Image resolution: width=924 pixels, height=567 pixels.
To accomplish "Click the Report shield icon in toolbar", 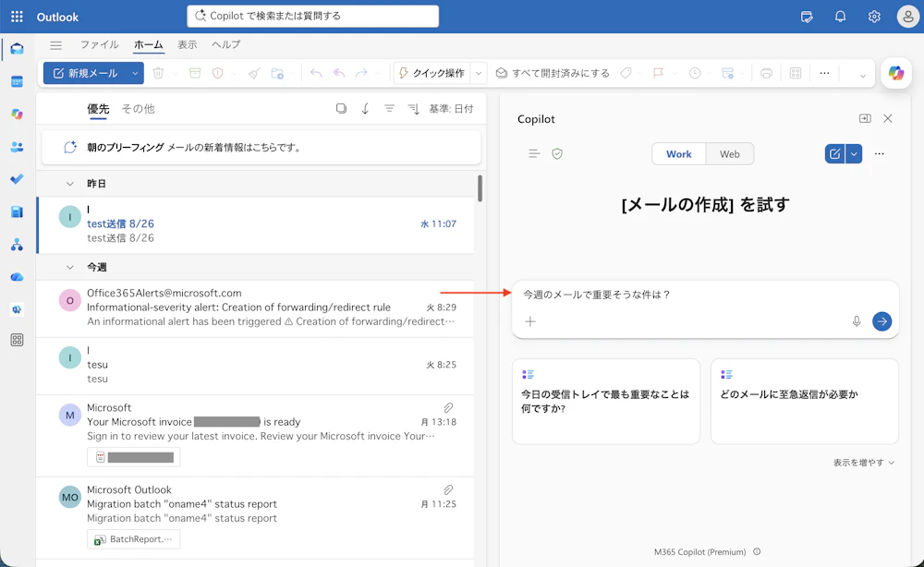I will pyautogui.click(x=218, y=73).
